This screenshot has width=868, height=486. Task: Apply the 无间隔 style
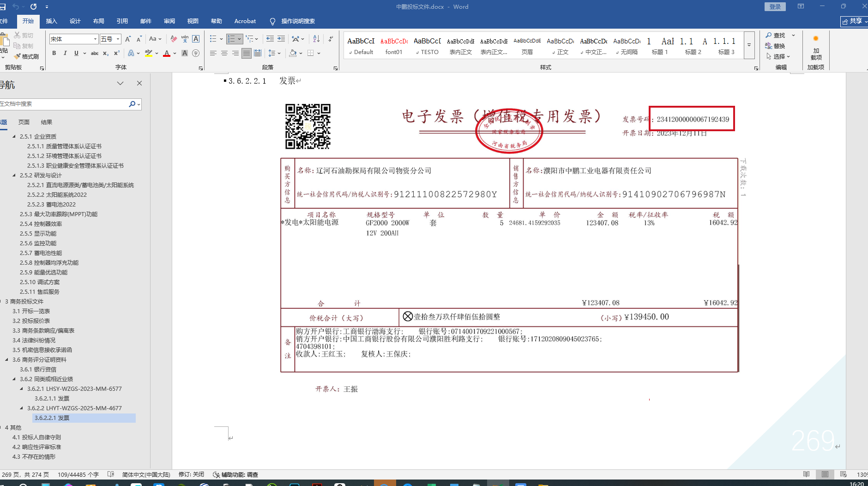(x=627, y=46)
